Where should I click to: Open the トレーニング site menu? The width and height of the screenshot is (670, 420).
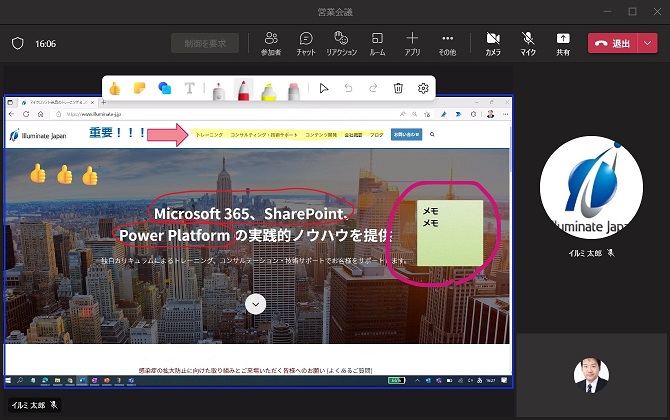coord(209,135)
